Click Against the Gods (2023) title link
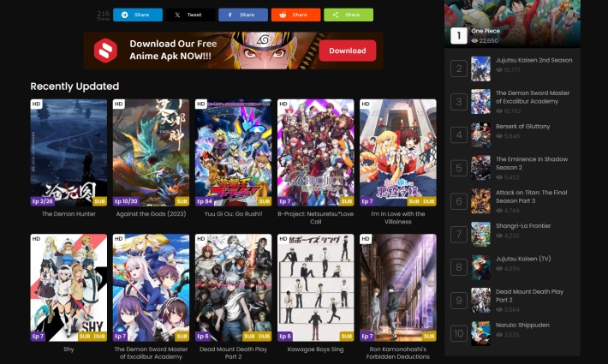608x364 pixels. (x=151, y=214)
